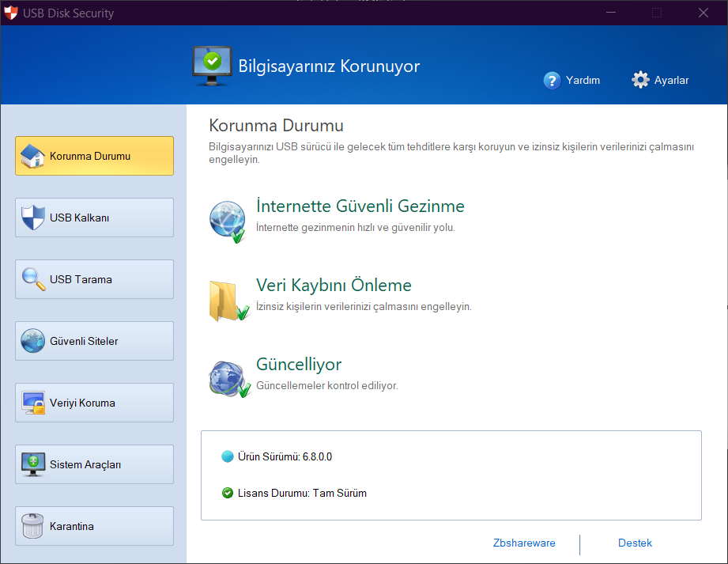Select Veriyi Koruma in the sidebar

click(94, 403)
